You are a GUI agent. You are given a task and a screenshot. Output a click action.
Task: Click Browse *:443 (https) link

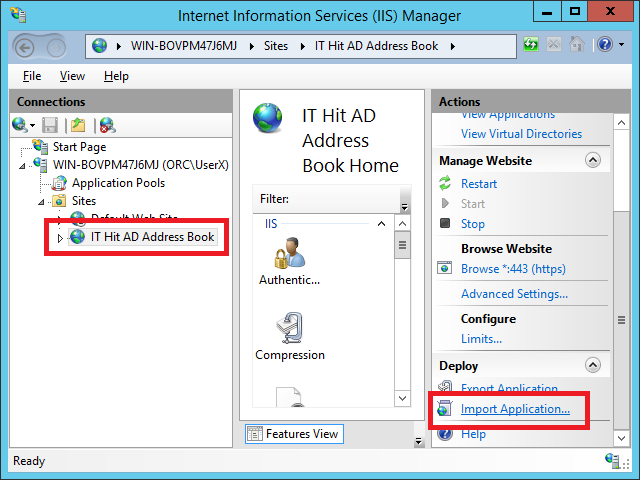(x=513, y=269)
